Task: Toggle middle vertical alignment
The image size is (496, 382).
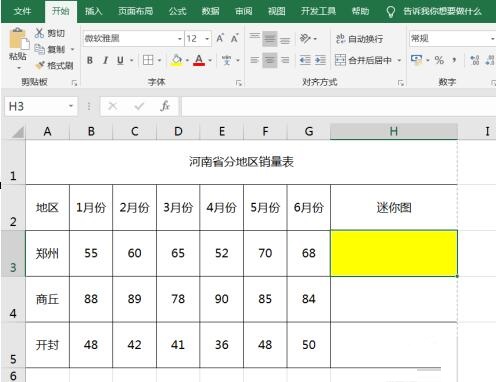Action: 270,39
